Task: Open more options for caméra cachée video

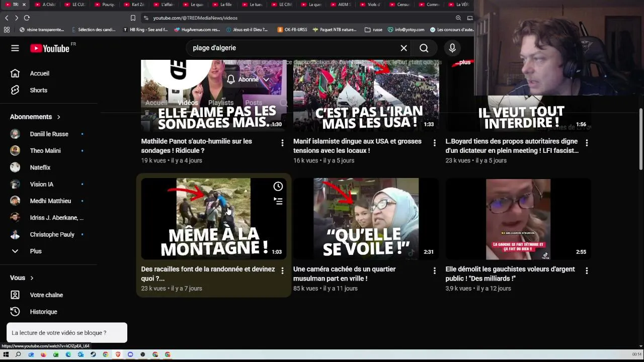Action: (x=435, y=271)
